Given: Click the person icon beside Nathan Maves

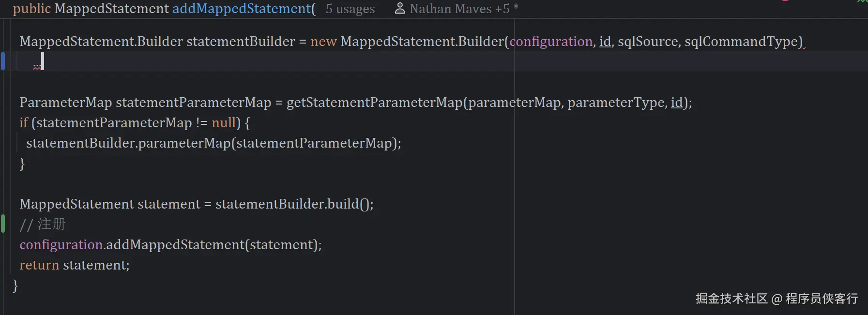Looking at the screenshot, I should pos(399,8).
